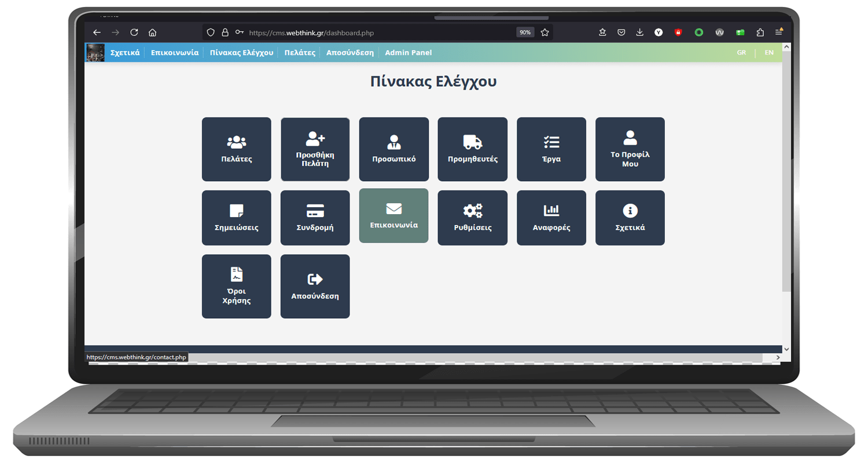Switch language to EN

(x=768, y=53)
